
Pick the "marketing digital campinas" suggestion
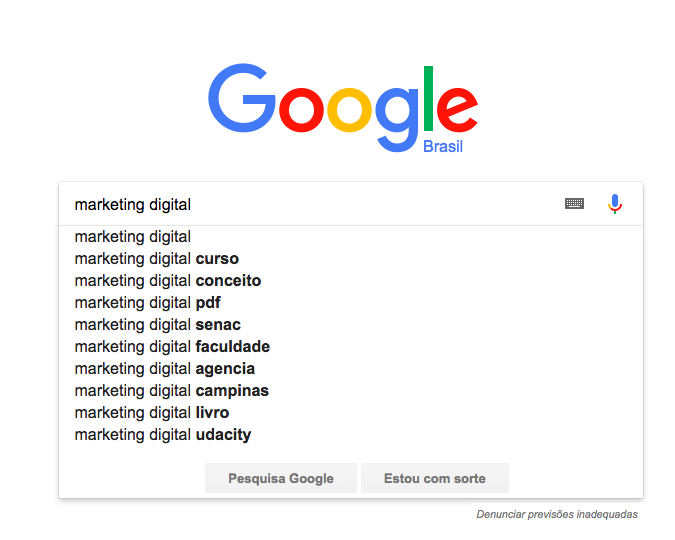172,391
